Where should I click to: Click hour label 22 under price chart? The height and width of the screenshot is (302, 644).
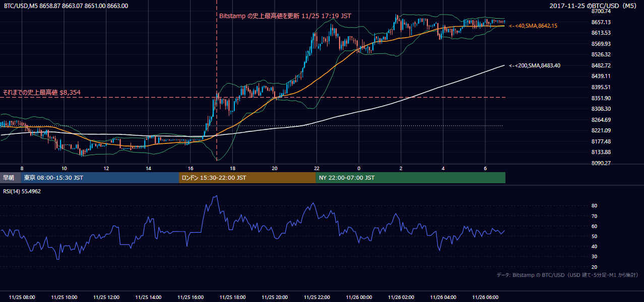point(316,168)
